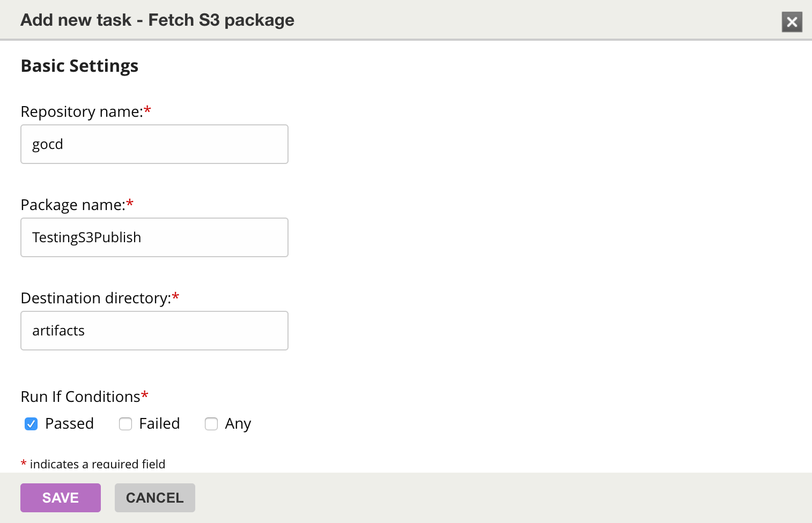Click the "Failed" label text
The image size is (812, 523).
tap(159, 423)
